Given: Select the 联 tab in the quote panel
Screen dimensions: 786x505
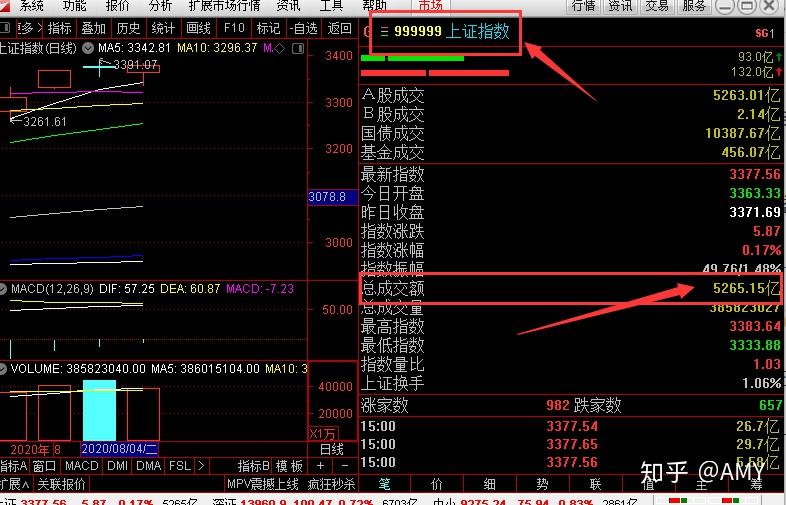Looking at the screenshot, I should tap(595, 483).
